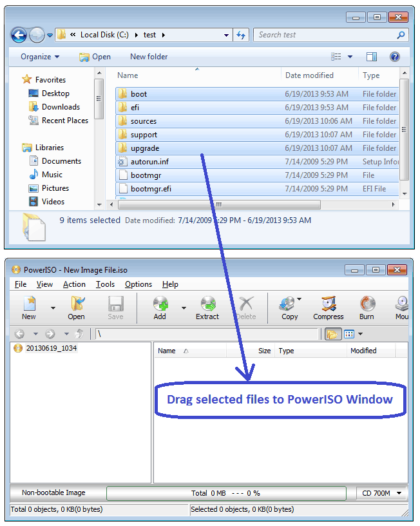
Task: Open the Help menu in PowerISO
Action: [170, 284]
